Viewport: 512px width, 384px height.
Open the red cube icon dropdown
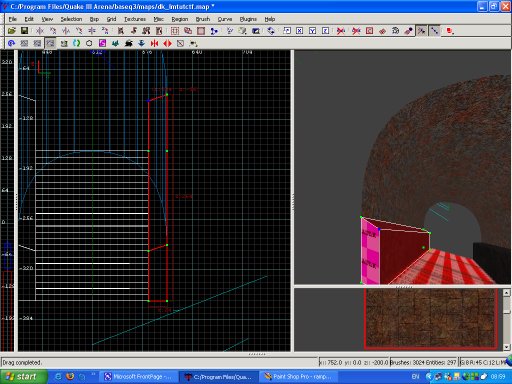(450, 31)
